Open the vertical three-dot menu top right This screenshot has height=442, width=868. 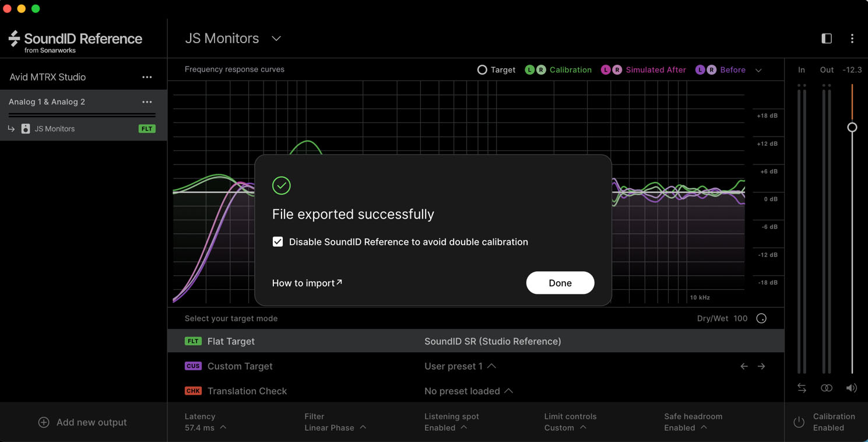852,38
